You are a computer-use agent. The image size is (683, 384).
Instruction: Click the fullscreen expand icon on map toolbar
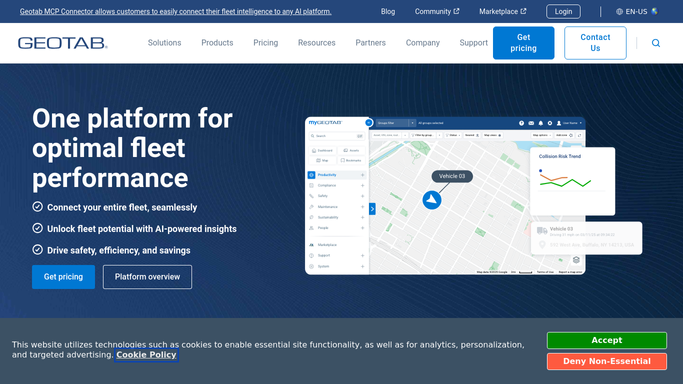[x=579, y=135]
